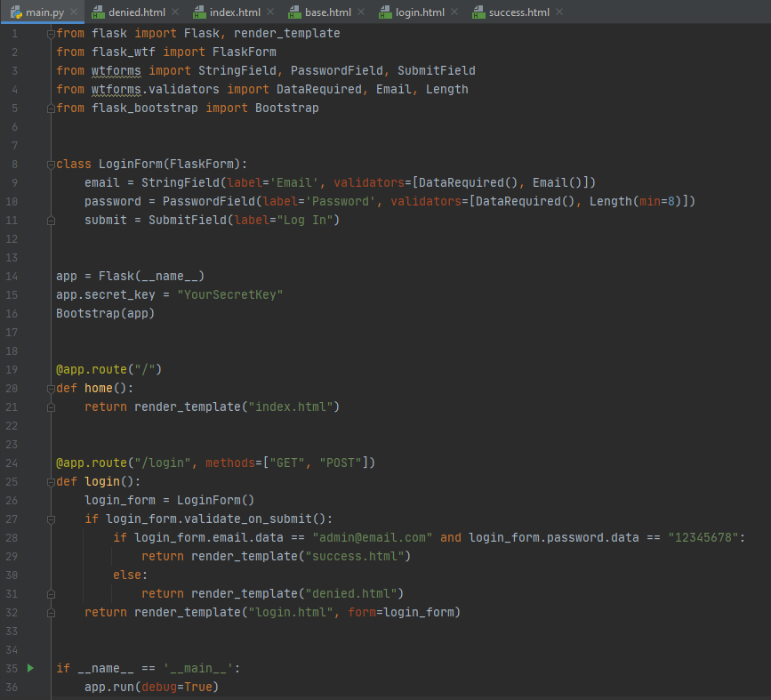Open the base.html tab
Viewport: 771px width, 700px height.
point(327,12)
